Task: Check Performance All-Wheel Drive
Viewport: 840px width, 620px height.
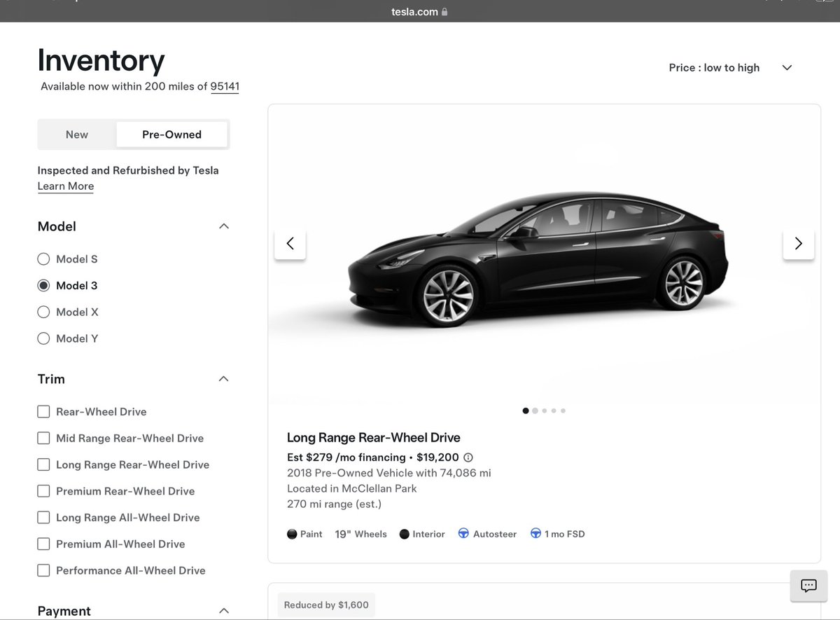Action: point(43,570)
